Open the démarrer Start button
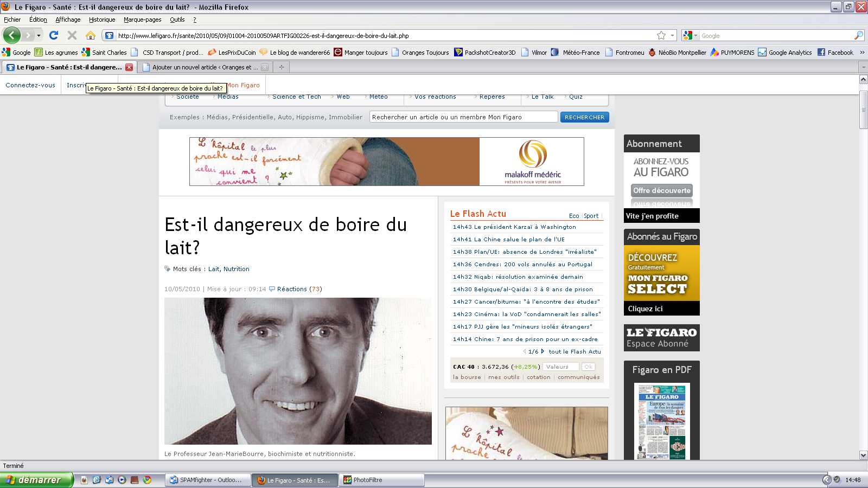Viewport: 868px width, 488px height. (36, 480)
